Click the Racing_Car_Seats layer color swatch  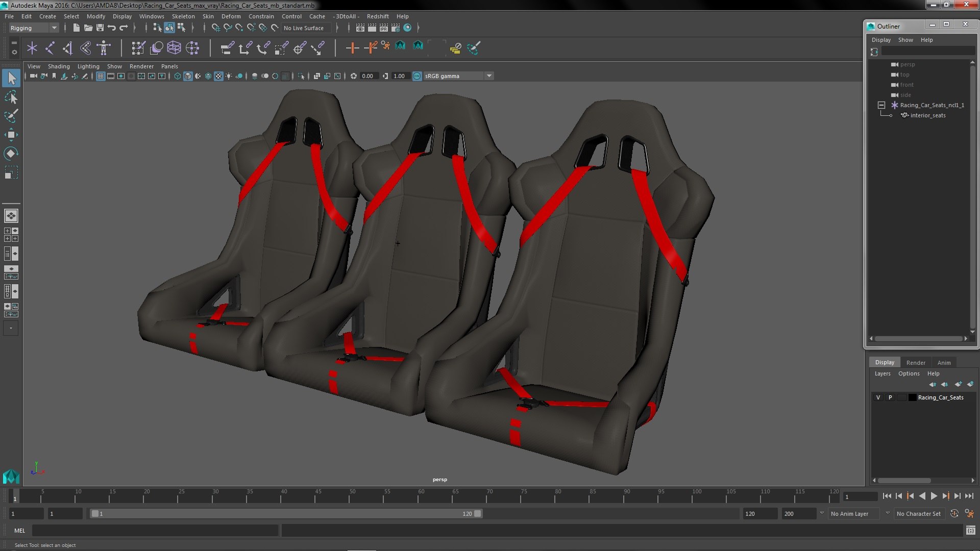coord(912,397)
